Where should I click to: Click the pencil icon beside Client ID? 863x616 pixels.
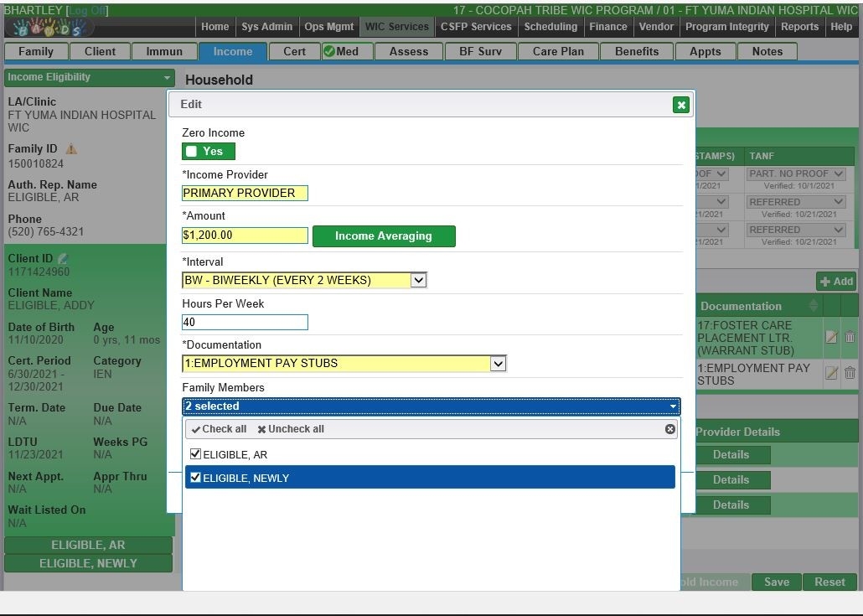(x=63, y=259)
